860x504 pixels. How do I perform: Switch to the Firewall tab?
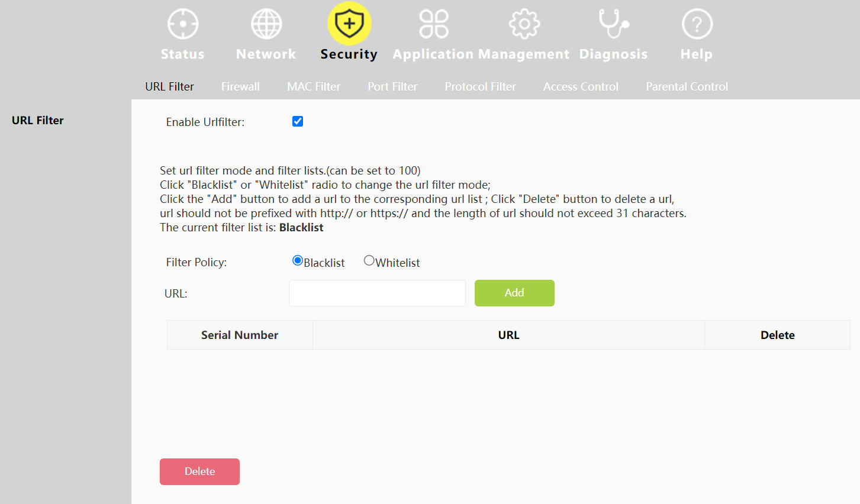[240, 86]
